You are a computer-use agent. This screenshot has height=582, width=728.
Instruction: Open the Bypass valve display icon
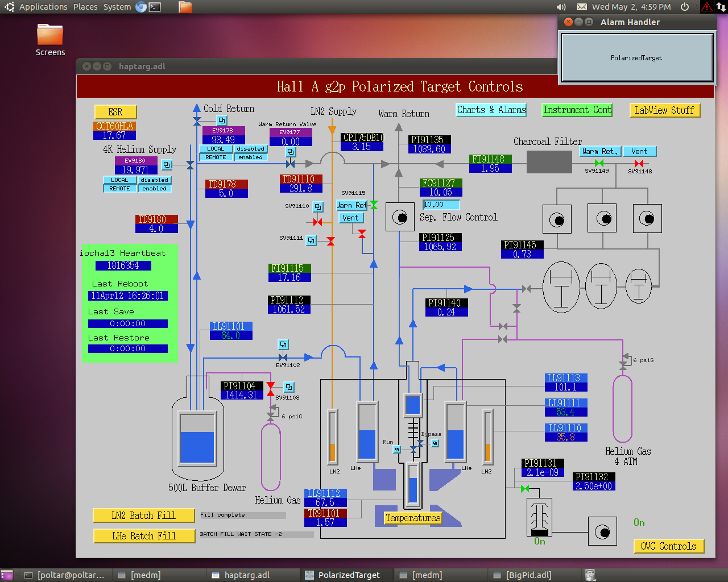(x=435, y=443)
